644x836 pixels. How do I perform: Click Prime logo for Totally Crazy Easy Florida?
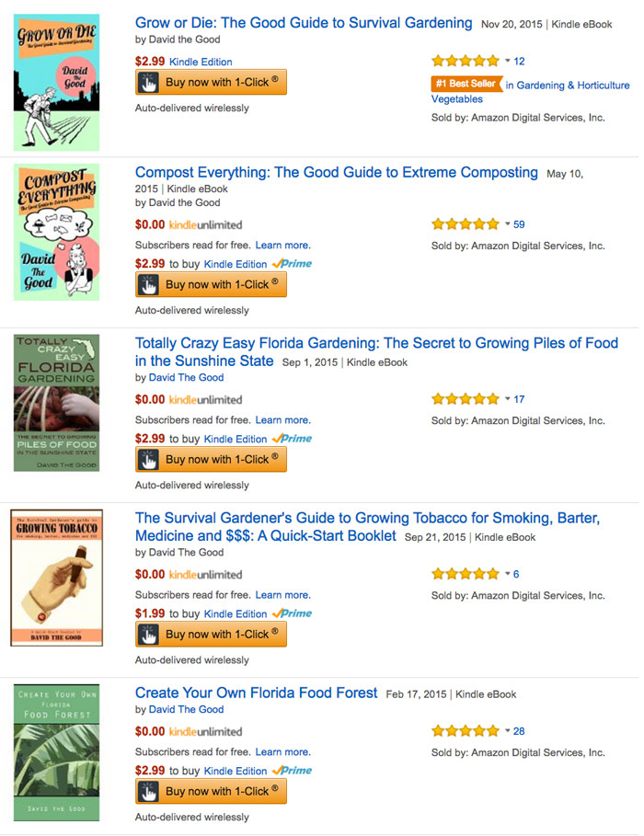tap(293, 439)
